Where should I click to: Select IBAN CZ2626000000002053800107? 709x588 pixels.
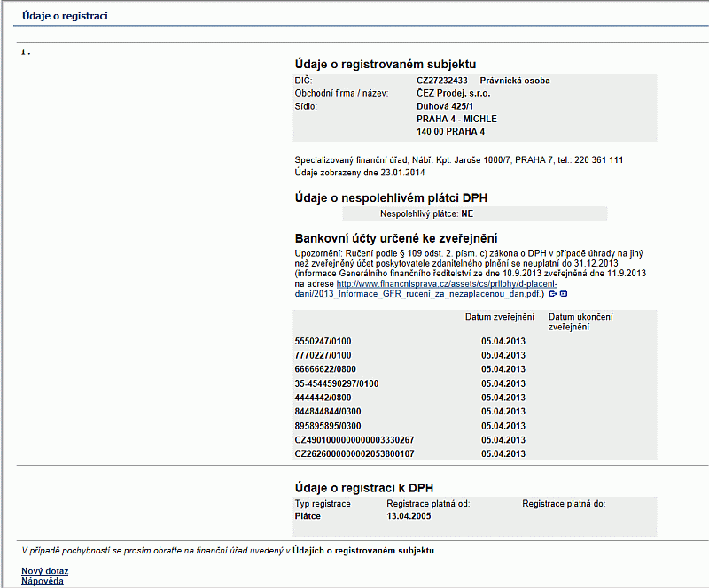tap(354, 453)
